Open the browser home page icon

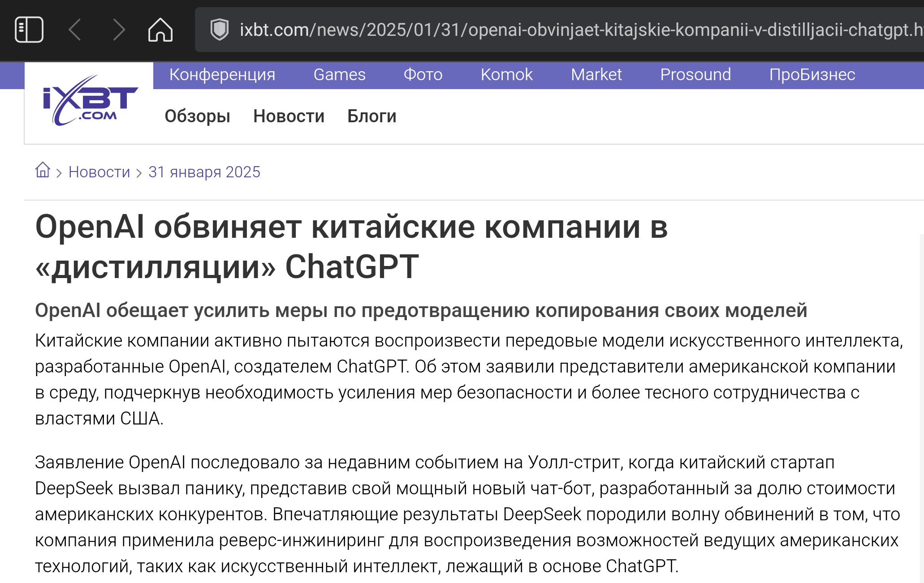point(160,30)
